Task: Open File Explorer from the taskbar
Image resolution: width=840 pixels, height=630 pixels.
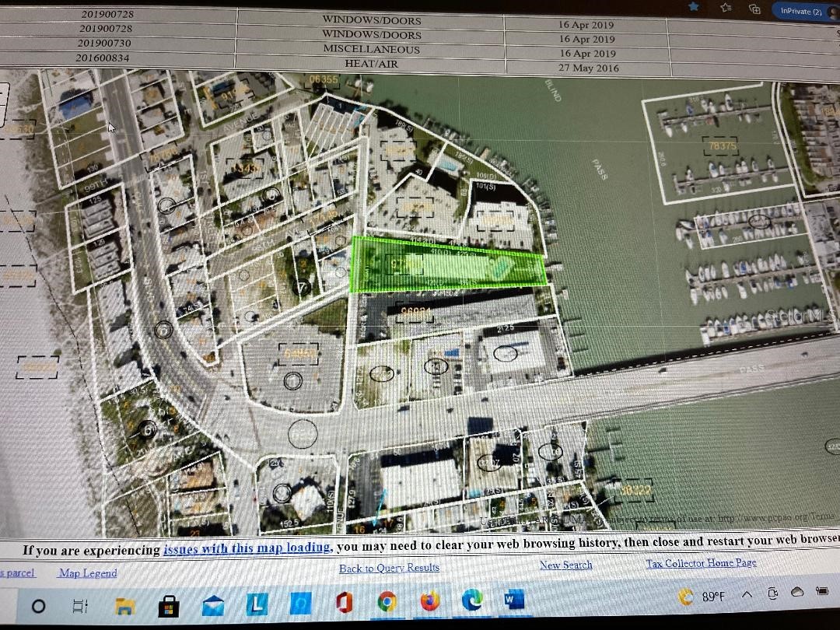Action: pyautogui.click(x=124, y=604)
